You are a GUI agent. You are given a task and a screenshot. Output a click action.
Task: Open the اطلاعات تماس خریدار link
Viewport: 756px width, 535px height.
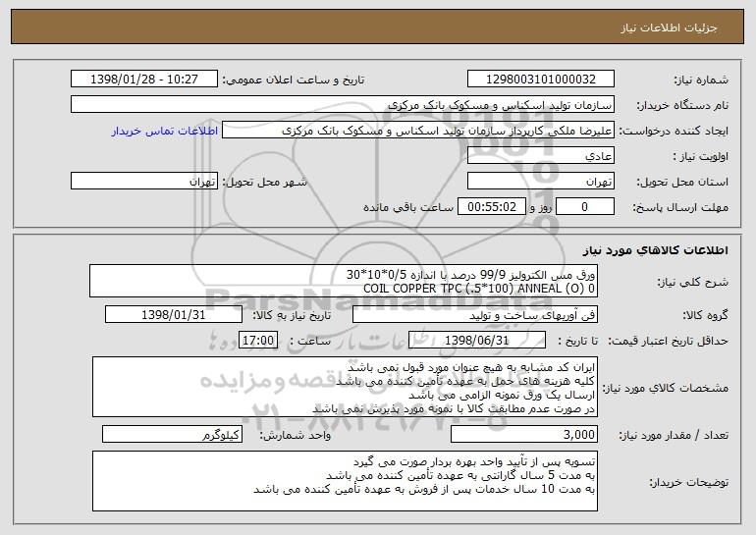click(x=165, y=131)
